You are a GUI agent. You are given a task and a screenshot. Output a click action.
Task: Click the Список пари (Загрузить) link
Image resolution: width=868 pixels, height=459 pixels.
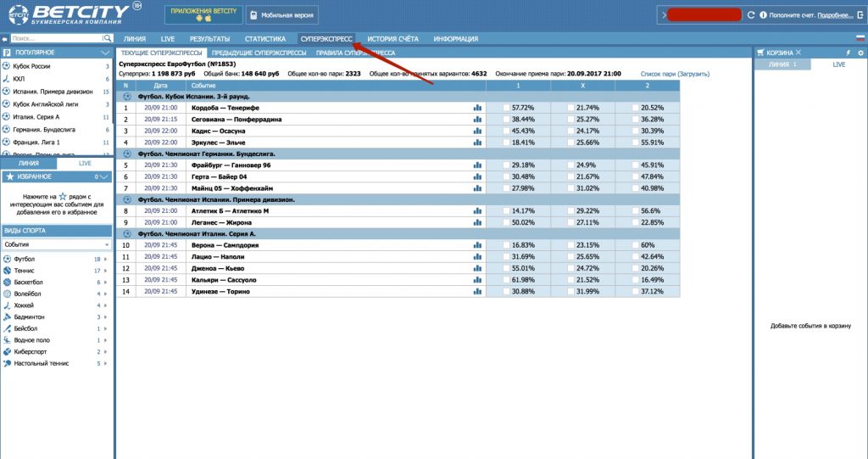click(x=675, y=74)
